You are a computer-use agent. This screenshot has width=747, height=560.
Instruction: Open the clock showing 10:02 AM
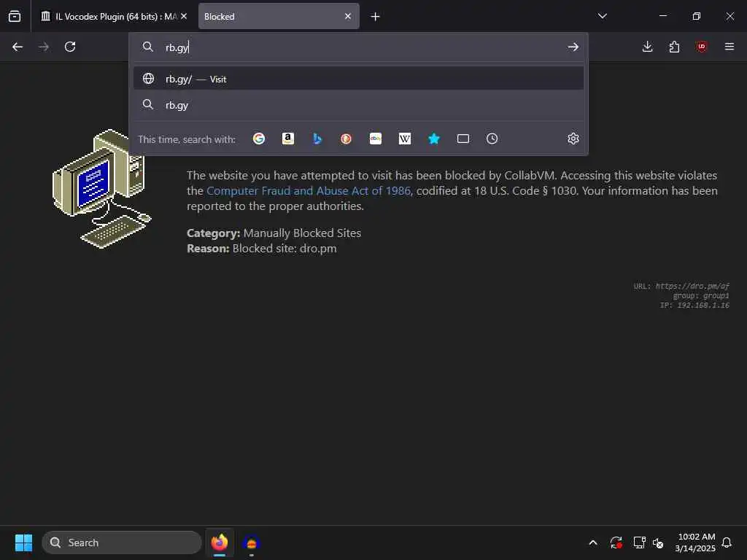tap(695, 542)
